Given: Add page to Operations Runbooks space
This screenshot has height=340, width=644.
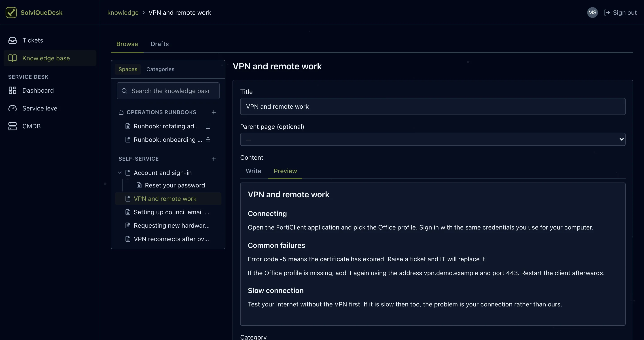Looking at the screenshot, I should 214,112.
